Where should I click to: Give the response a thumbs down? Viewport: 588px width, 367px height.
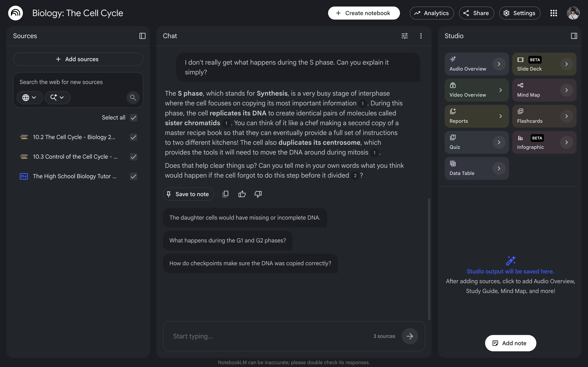point(258,194)
